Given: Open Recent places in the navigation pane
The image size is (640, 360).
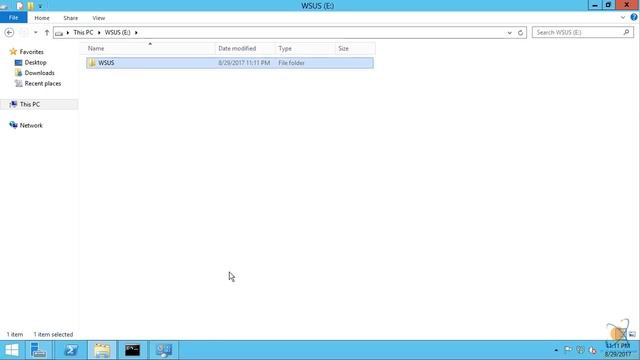Looking at the screenshot, I should 42,84.
